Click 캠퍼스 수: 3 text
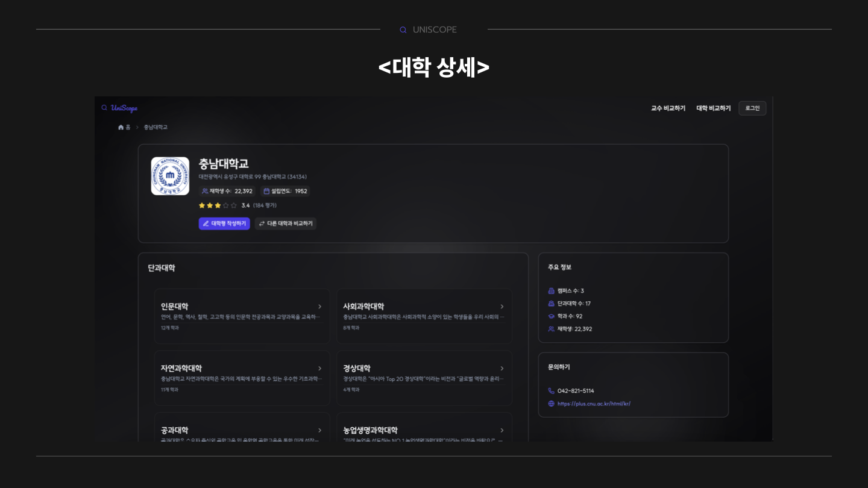This screenshot has height=488, width=868. pos(570,291)
